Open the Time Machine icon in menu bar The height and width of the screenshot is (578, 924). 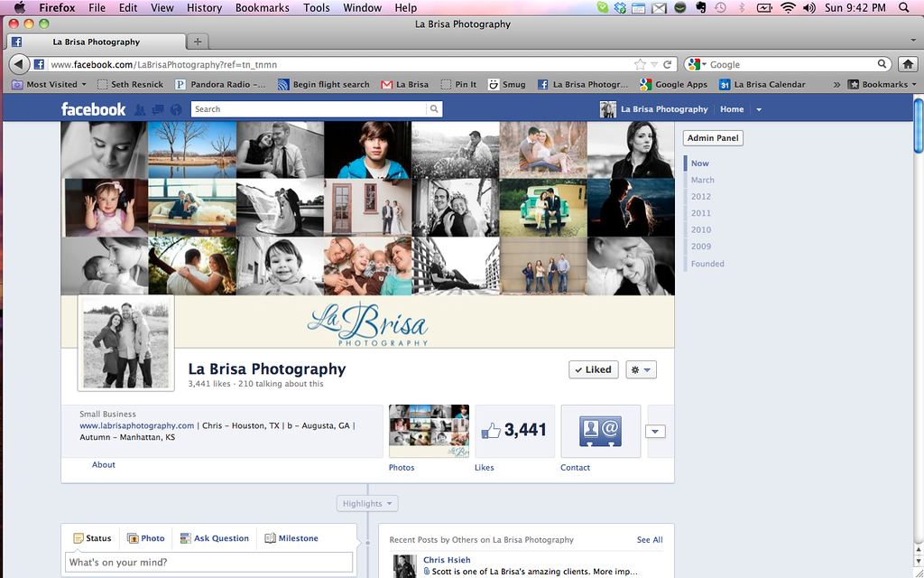[720, 7]
